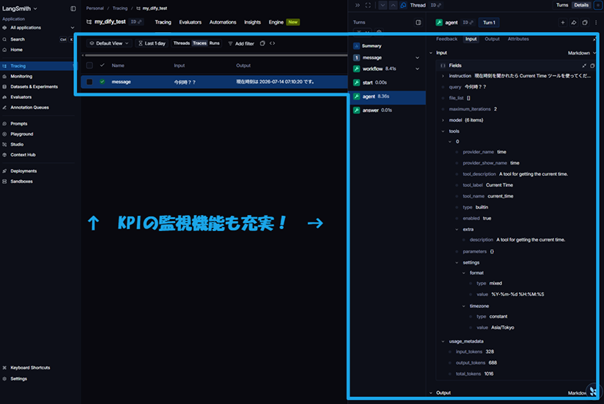Open Settings at the sidebar bottom
604x404 pixels.
click(x=18, y=379)
